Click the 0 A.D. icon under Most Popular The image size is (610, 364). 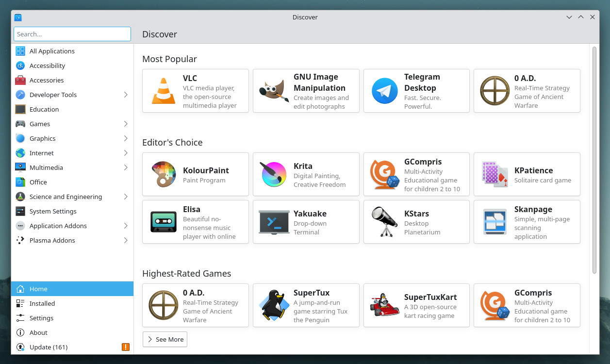pos(495,91)
